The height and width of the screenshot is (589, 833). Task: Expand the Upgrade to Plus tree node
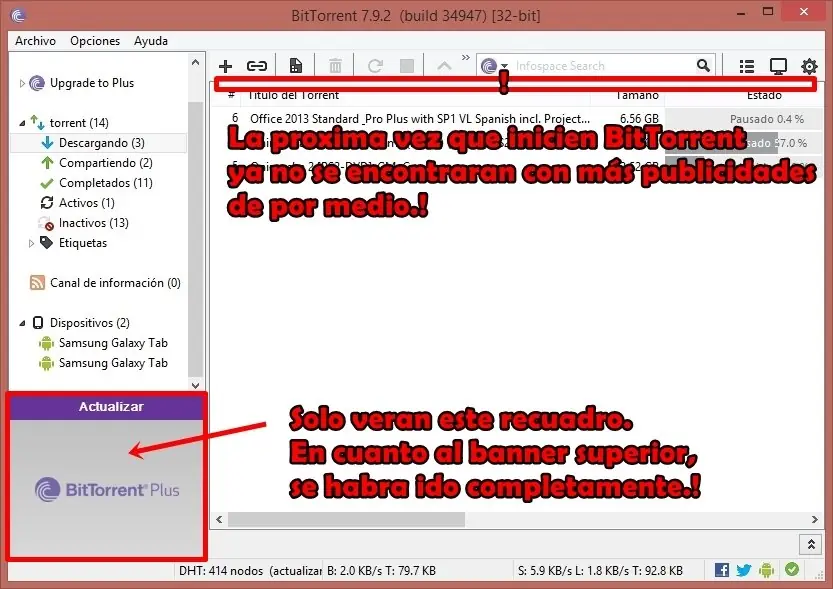[22, 83]
